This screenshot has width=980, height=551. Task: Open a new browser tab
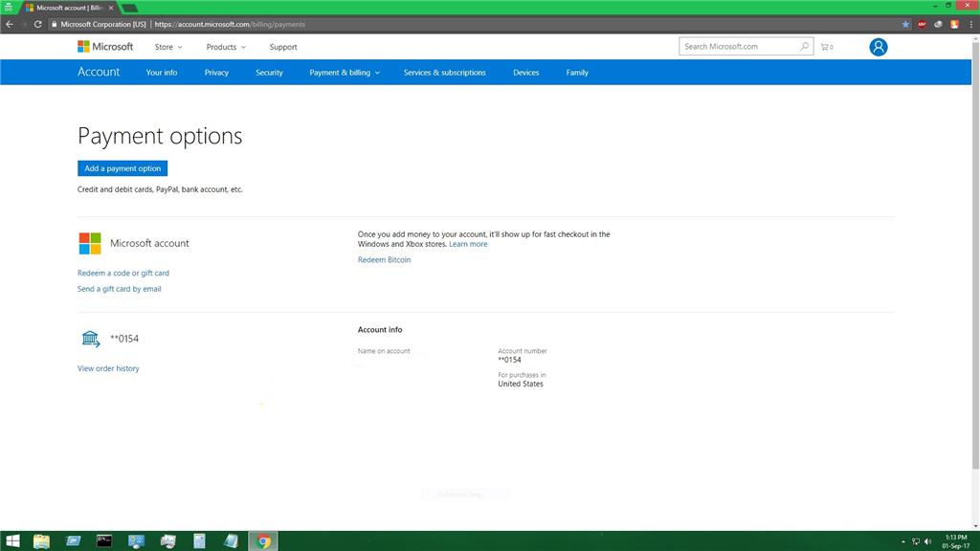(x=129, y=8)
